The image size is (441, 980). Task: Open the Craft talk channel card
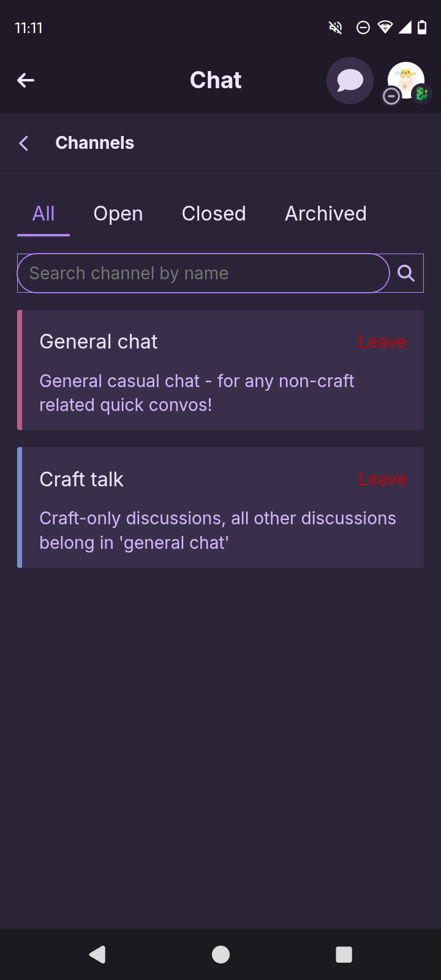click(221, 507)
